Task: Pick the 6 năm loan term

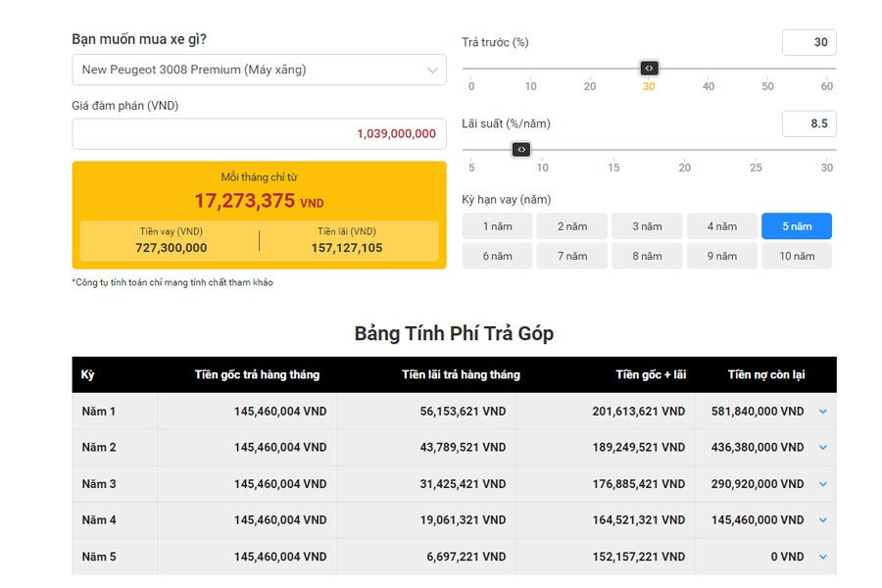Action: pos(498,256)
